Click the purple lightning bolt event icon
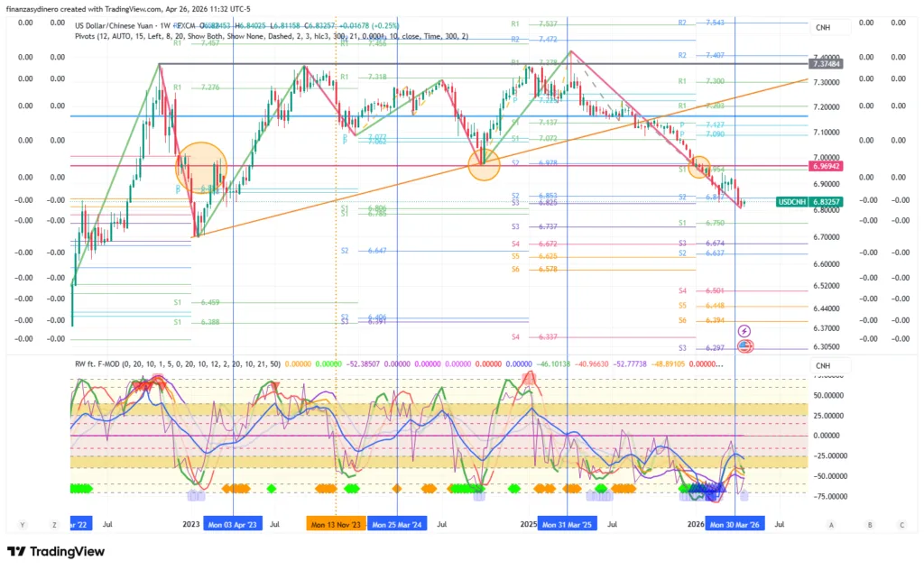 [745, 332]
